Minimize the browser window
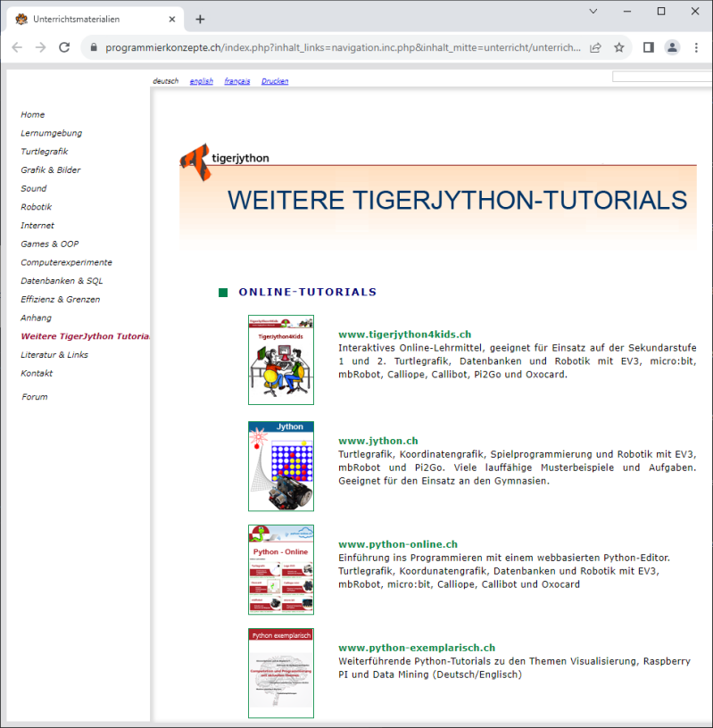Viewport: 713px width, 728px height. (627, 11)
